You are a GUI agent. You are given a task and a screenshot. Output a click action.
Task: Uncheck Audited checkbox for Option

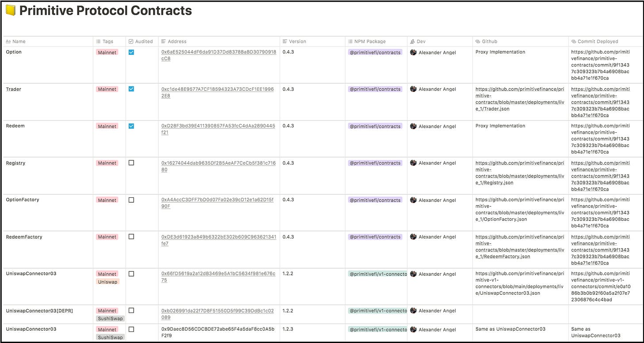(x=131, y=52)
